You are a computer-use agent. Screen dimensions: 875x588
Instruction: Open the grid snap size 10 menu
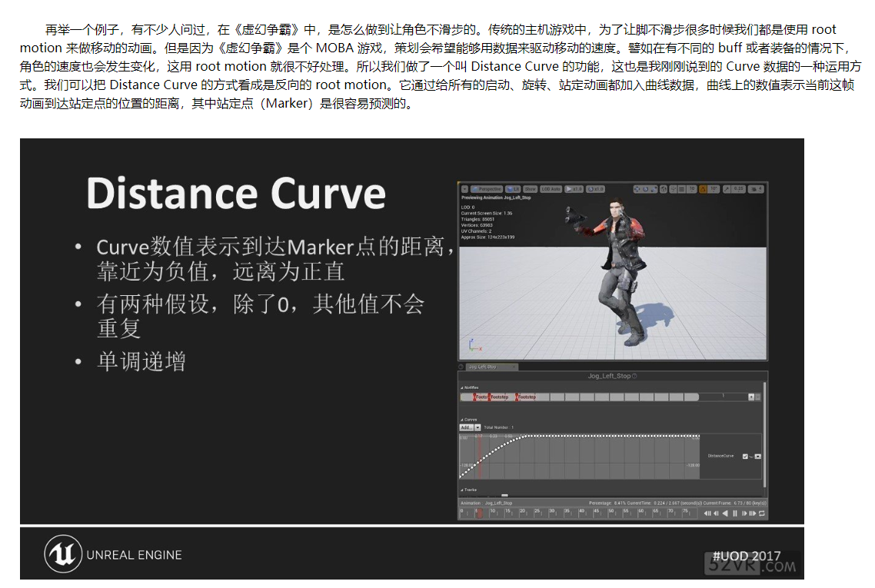click(x=692, y=189)
